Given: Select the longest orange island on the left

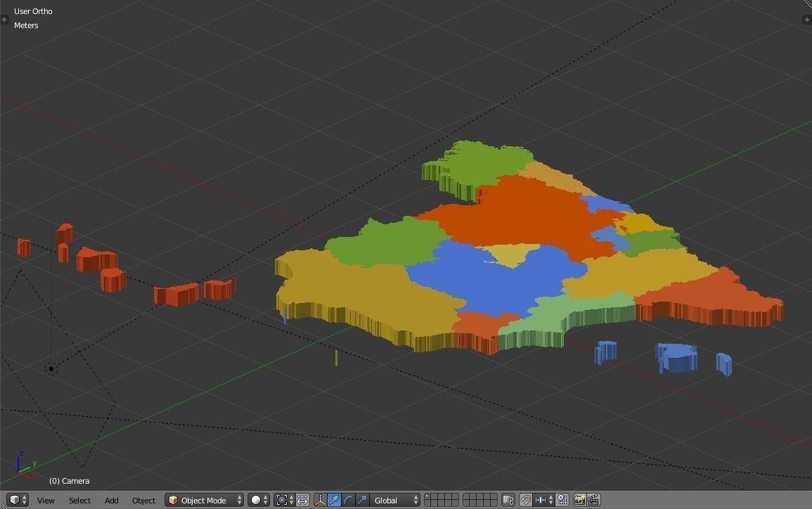Looking at the screenshot, I should coord(176,295).
